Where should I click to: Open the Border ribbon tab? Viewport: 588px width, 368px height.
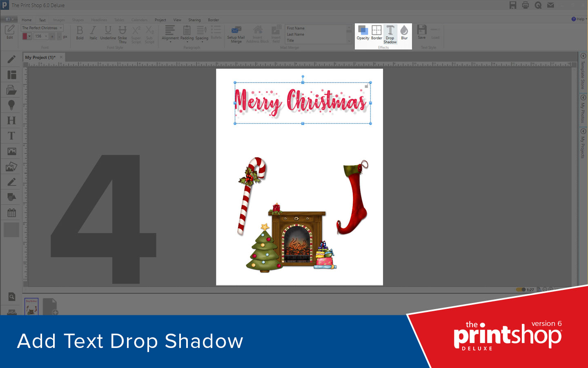coord(214,20)
